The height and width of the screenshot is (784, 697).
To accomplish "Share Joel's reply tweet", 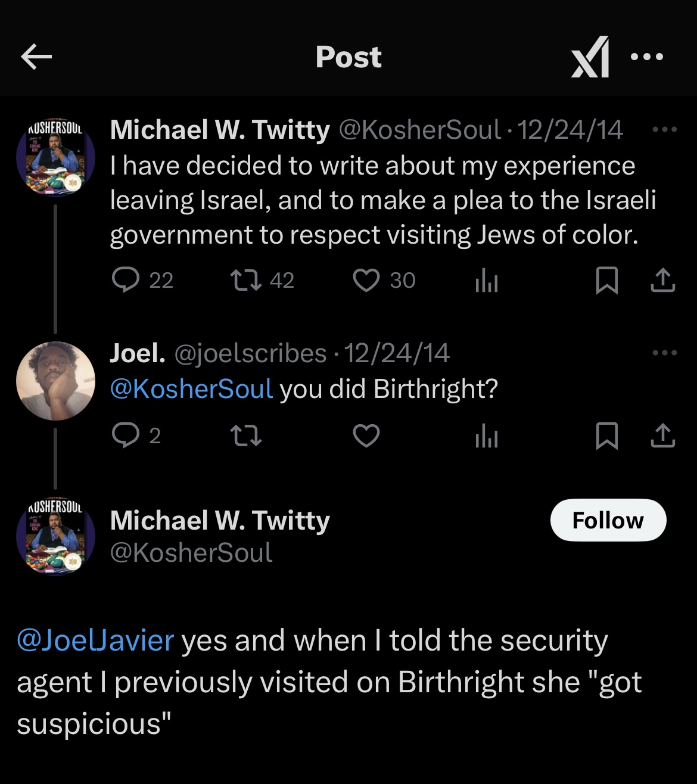I will pos(662,435).
